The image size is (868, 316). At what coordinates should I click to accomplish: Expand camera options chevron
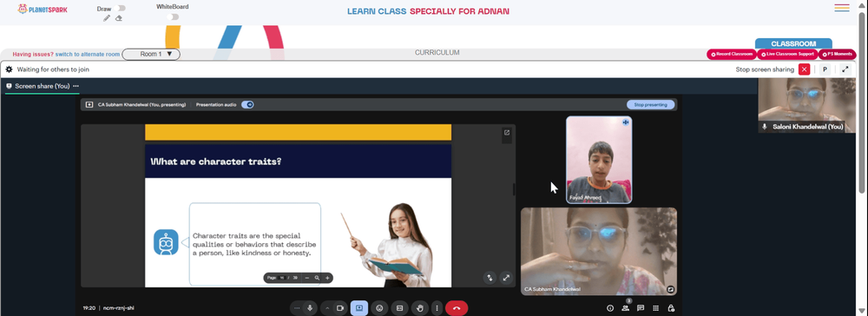(327, 308)
